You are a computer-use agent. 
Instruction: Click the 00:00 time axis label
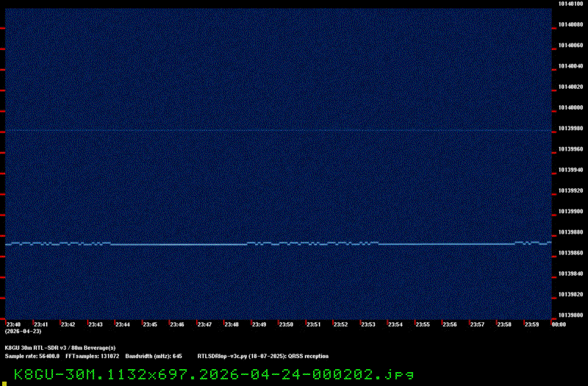click(559, 324)
